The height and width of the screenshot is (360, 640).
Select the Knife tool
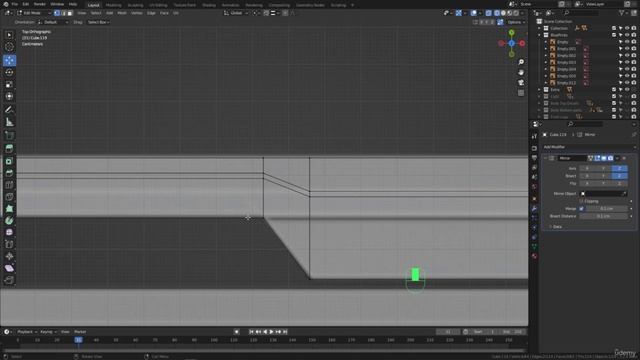[x=9, y=197]
